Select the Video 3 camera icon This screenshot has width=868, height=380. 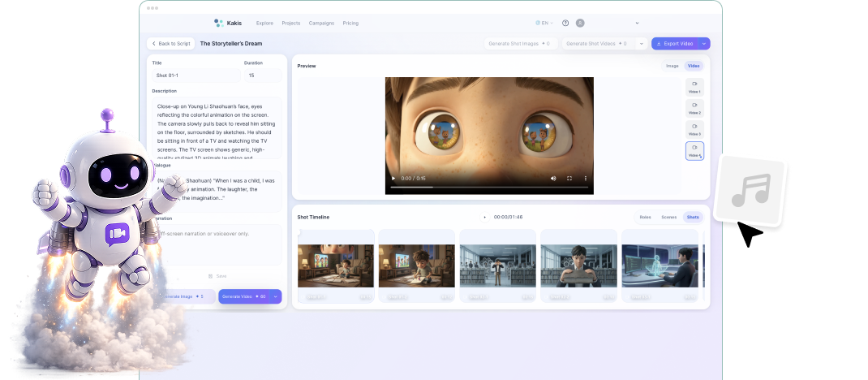click(x=694, y=127)
